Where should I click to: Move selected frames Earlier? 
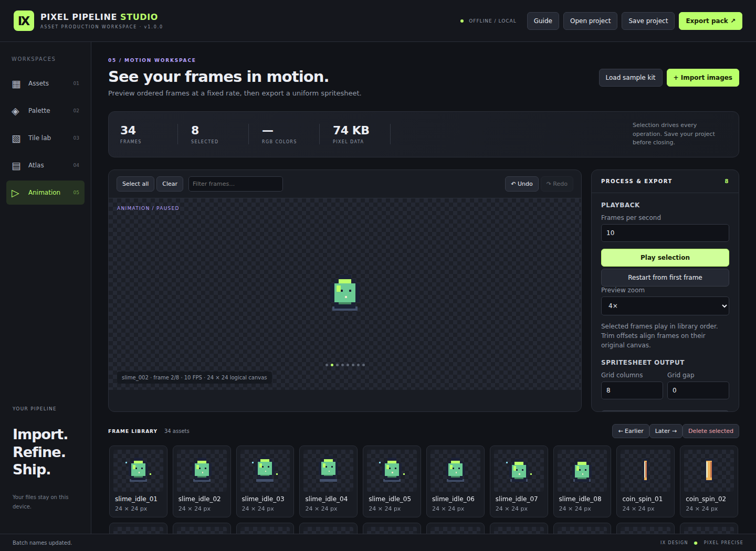[631, 431]
